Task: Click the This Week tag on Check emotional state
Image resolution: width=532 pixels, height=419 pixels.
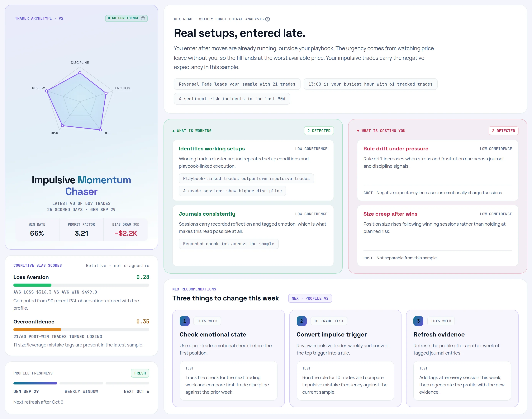Action: pyautogui.click(x=207, y=321)
